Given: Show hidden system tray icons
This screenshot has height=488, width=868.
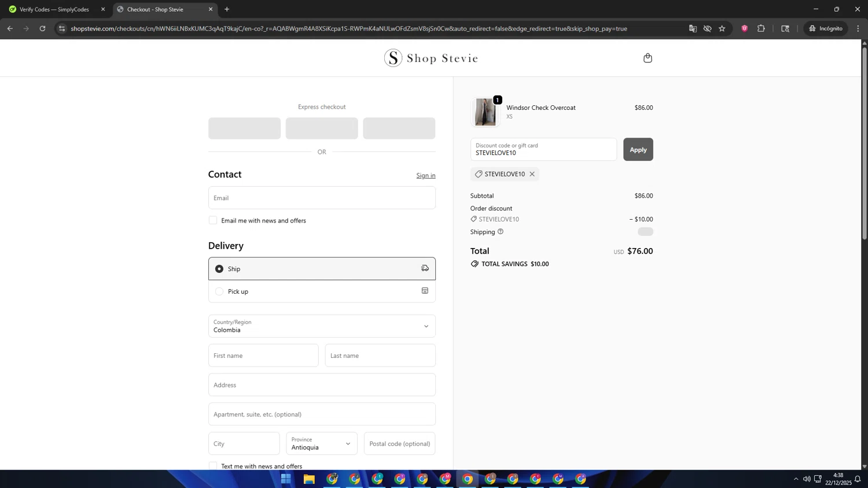Looking at the screenshot, I should [796, 479].
